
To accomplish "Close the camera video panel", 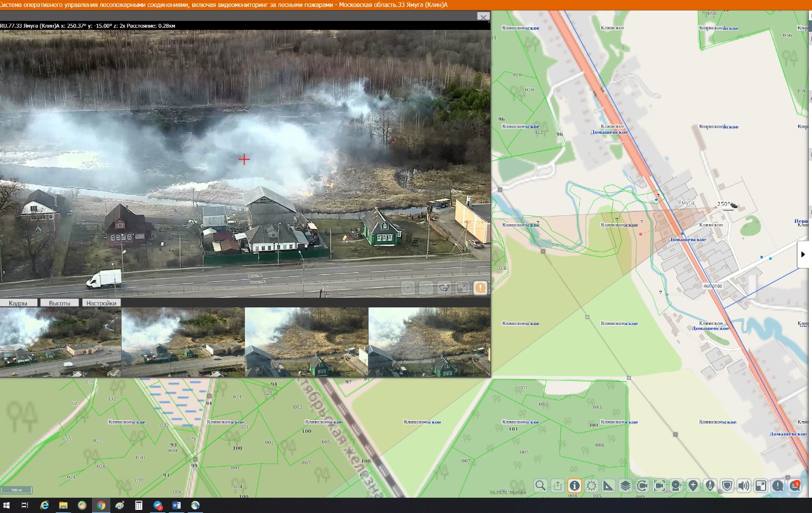I will pos(483,17).
